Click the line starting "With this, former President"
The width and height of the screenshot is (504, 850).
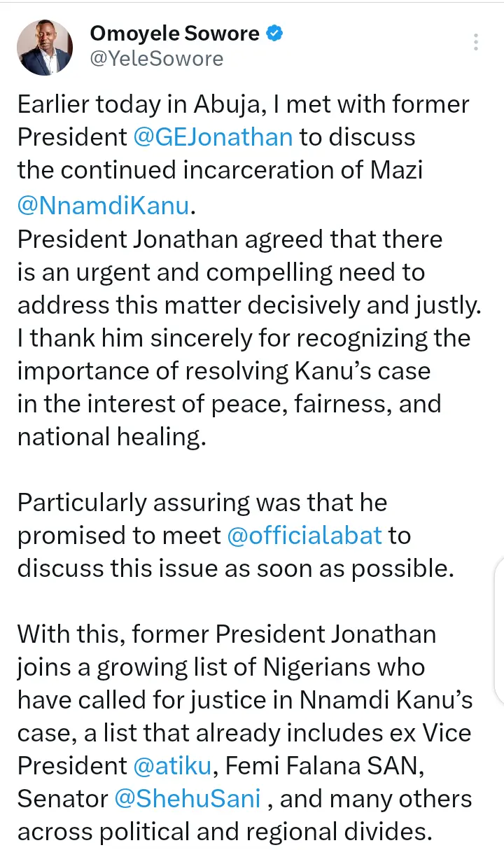(x=226, y=634)
